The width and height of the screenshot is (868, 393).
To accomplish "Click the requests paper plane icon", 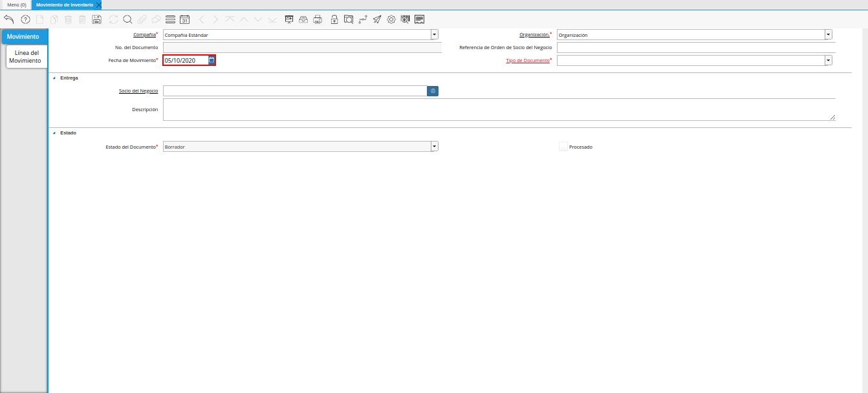I will [377, 19].
